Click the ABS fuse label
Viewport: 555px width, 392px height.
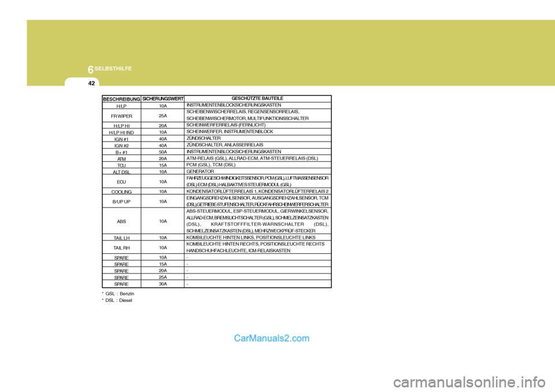(x=121, y=221)
